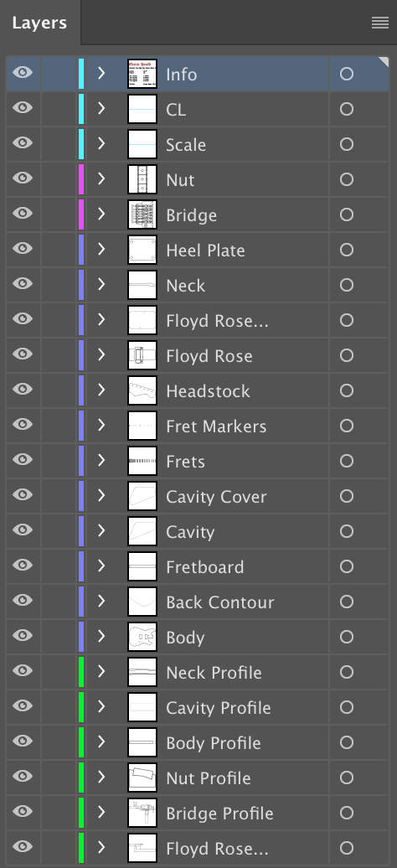
Task: Select the Scale layer row
Action: coord(198,144)
